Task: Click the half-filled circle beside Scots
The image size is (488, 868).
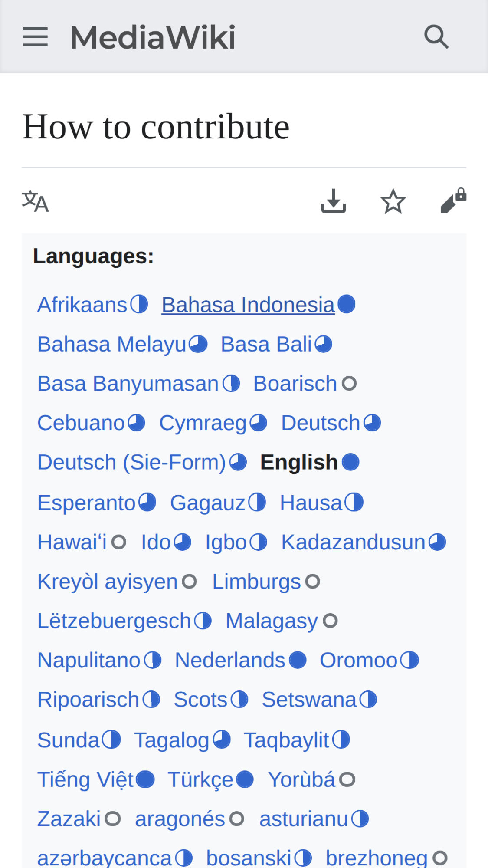Action: [239, 698]
